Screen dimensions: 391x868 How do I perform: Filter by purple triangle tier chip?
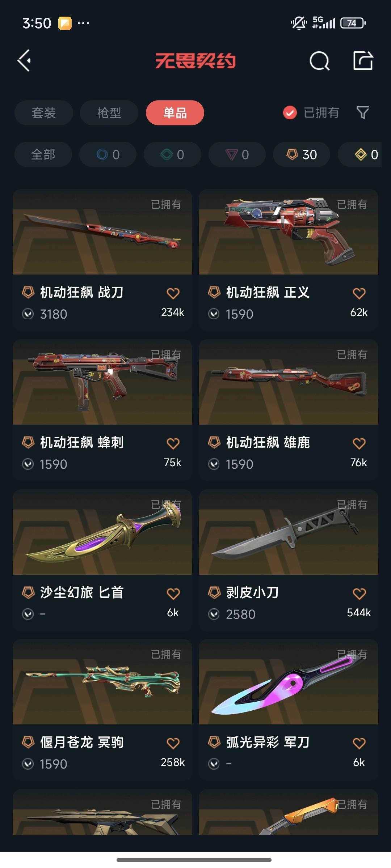(237, 154)
